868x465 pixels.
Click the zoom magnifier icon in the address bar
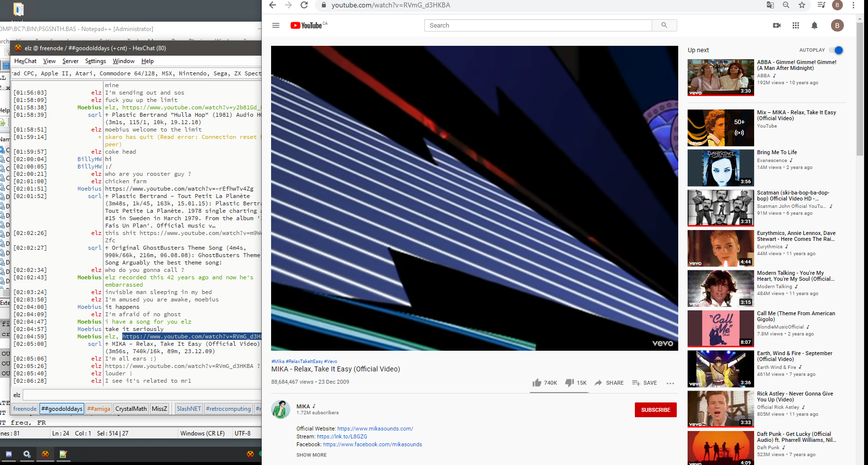pyautogui.click(x=786, y=5)
